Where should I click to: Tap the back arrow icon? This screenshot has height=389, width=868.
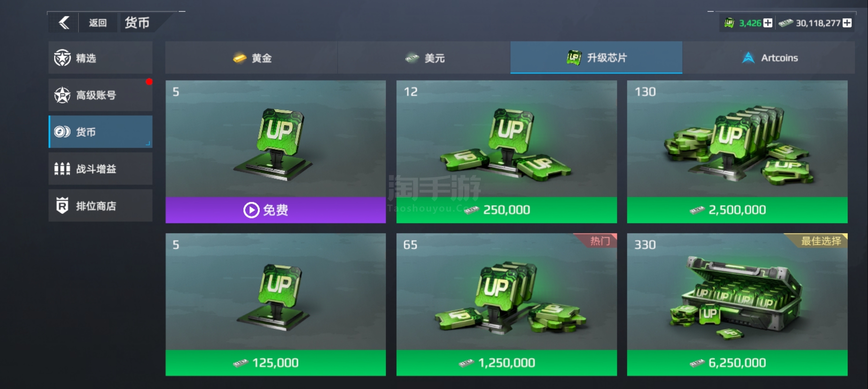click(64, 23)
